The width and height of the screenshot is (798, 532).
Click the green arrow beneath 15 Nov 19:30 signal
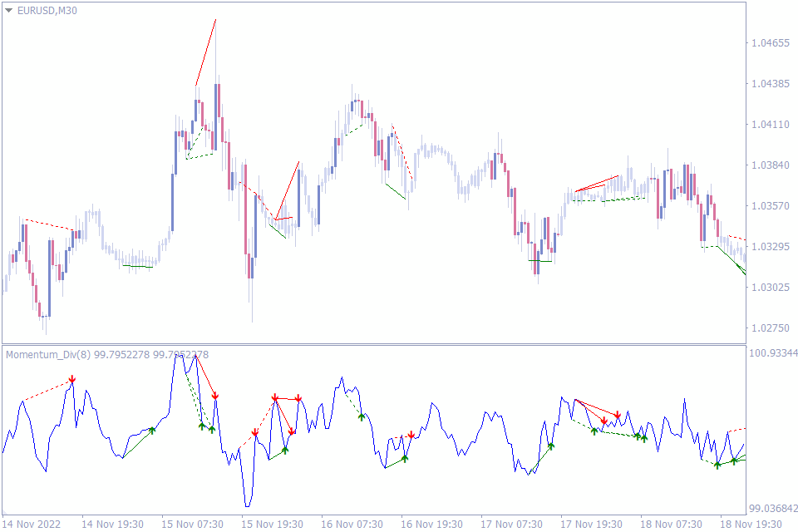284,451
